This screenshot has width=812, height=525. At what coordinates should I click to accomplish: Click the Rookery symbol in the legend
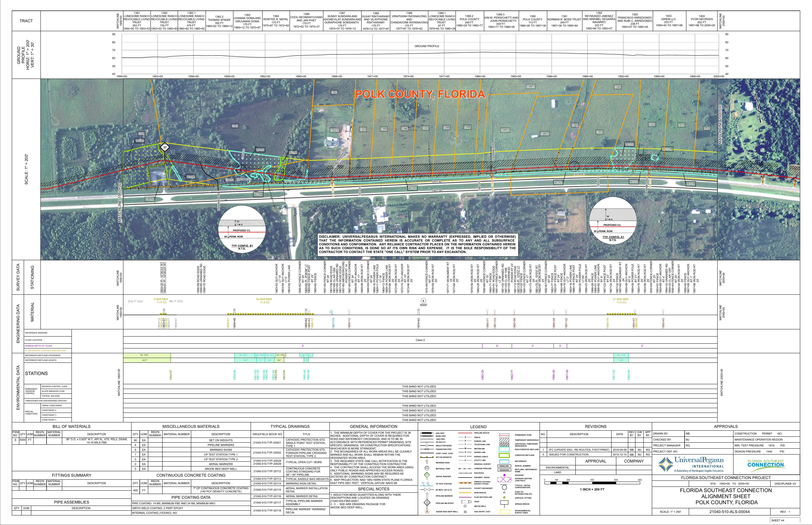click(x=504, y=475)
